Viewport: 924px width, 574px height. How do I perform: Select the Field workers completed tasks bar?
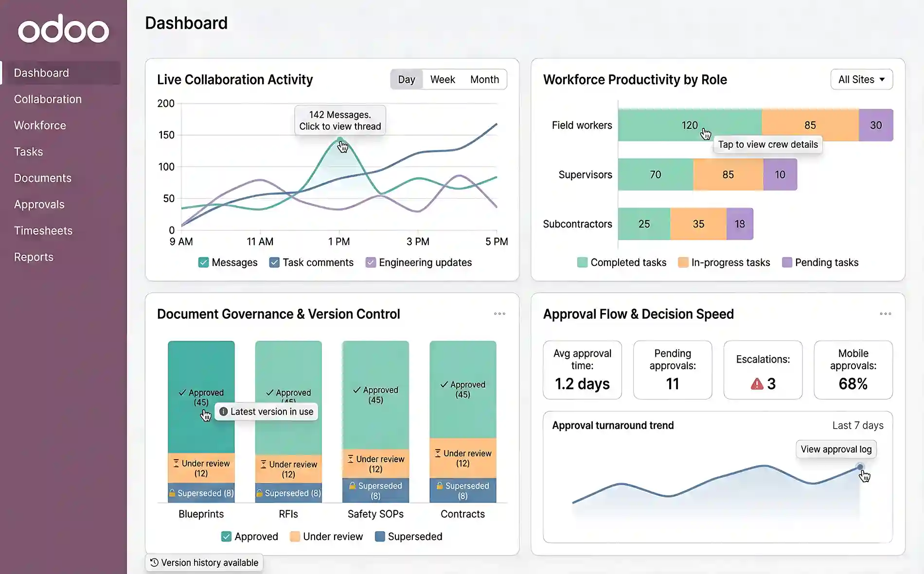pyautogui.click(x=688, y=125)
